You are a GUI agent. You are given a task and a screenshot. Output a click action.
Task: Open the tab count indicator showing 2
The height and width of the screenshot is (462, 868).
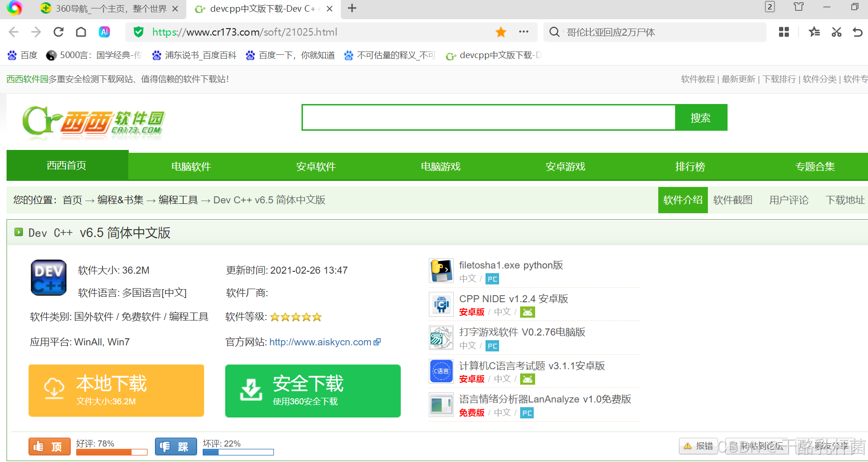pyautogui.click(x=770, y=7)
